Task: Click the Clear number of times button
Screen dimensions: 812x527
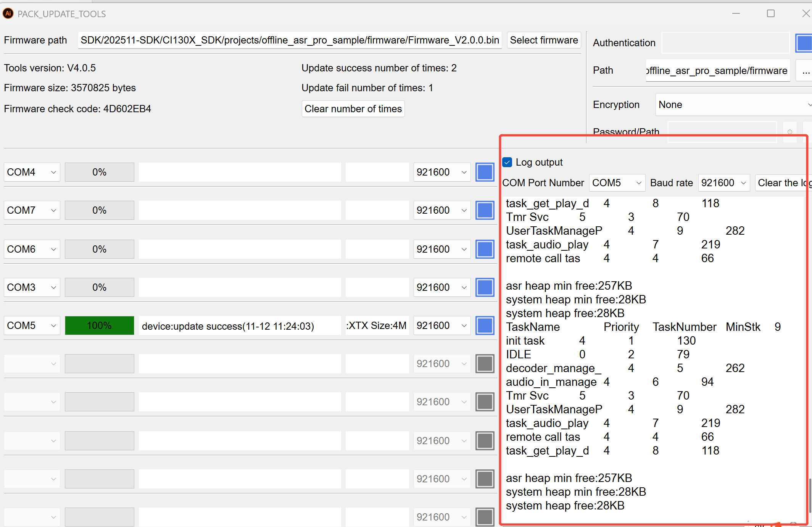Action: click(x=353, y=109)
